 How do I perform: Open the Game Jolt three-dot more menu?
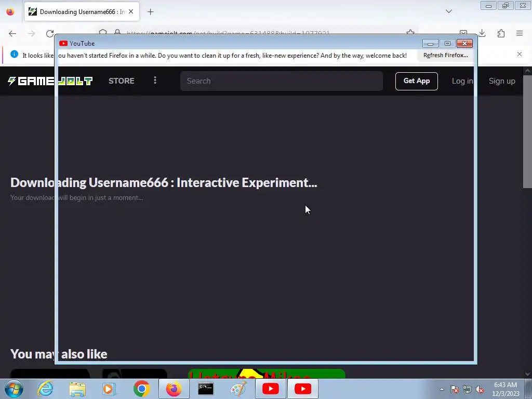[x=155, y=80]
